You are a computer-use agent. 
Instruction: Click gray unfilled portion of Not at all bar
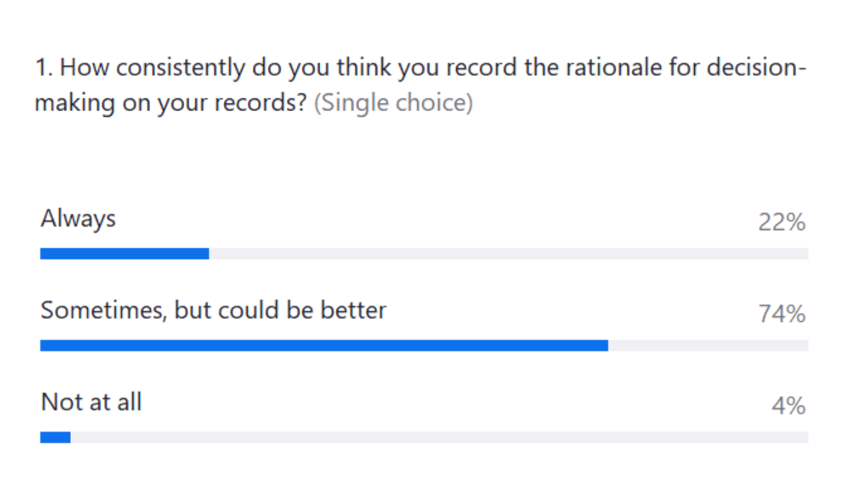[x=439, y=437]
